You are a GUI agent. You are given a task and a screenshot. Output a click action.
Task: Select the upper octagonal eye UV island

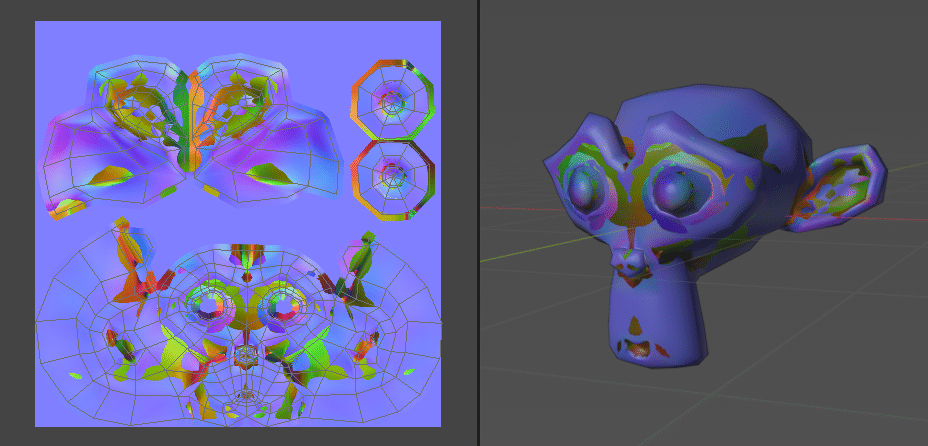(x=392, y=99)
